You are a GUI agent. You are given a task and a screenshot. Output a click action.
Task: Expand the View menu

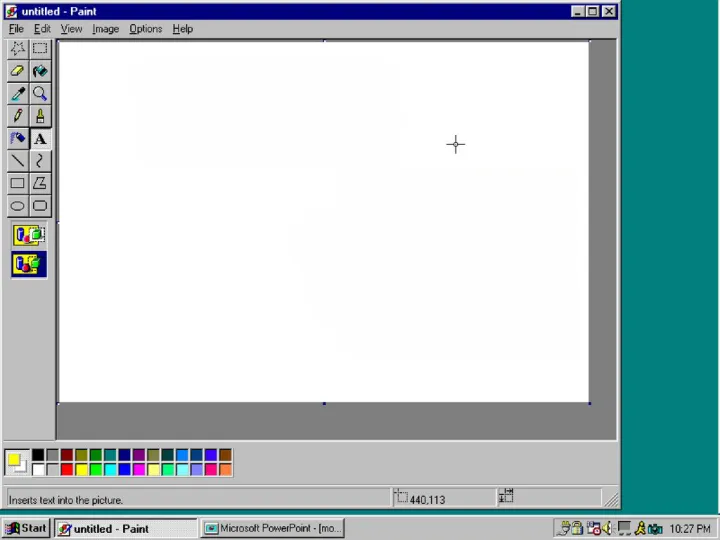click(71, 29)
